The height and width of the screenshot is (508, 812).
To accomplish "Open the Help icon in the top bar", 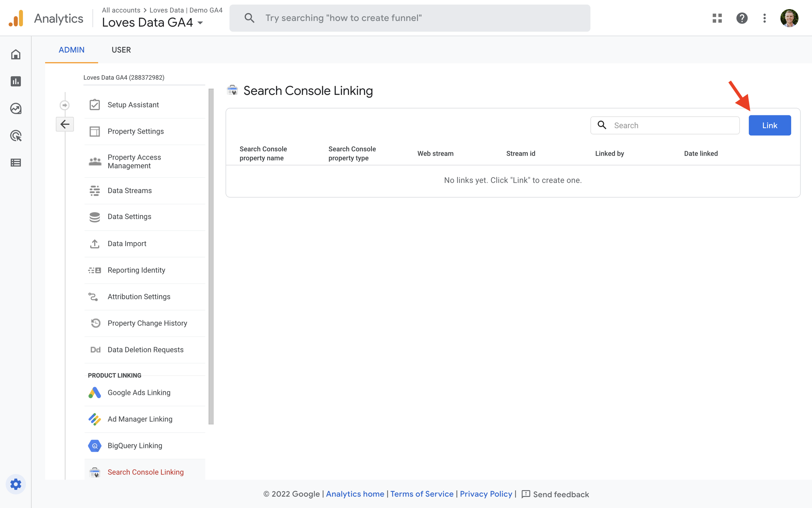I will coord(742,18).
